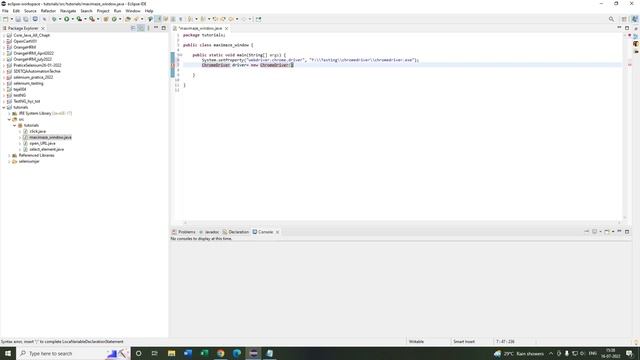The width and height of the screenshot is (640, 360).
Task: Minimize the Package Explorer view
Action: 156,28
